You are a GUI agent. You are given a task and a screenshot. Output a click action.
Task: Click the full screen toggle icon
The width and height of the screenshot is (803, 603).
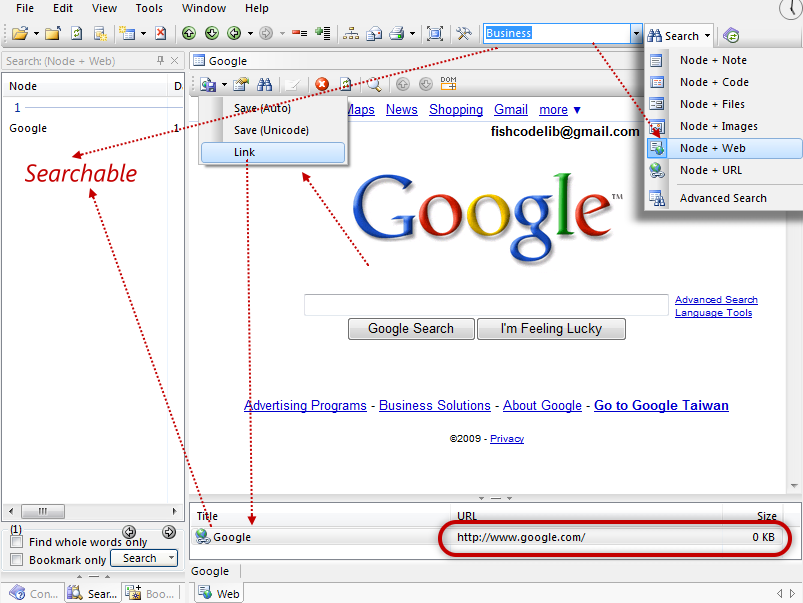pos(435,34)
